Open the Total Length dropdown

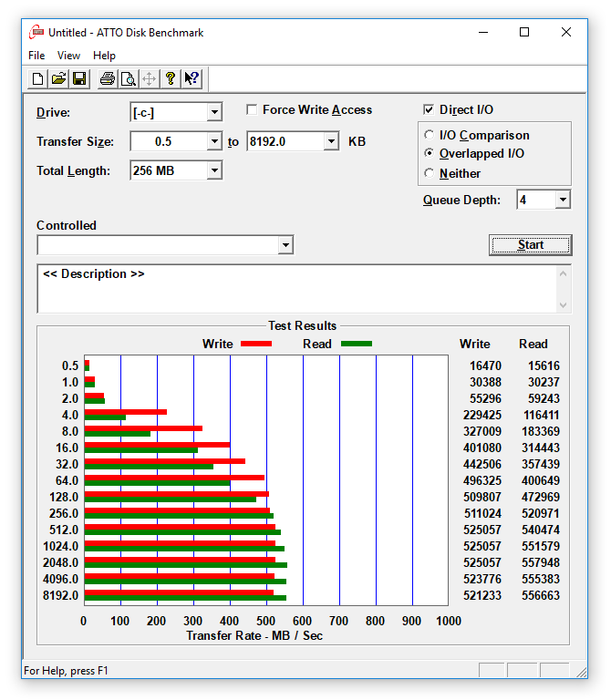(214, 170)
